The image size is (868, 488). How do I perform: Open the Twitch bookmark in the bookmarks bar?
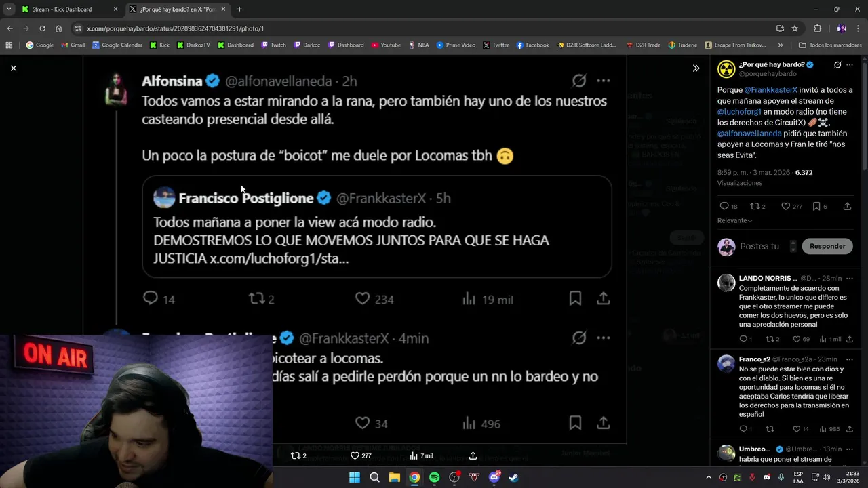click(274, 45)
